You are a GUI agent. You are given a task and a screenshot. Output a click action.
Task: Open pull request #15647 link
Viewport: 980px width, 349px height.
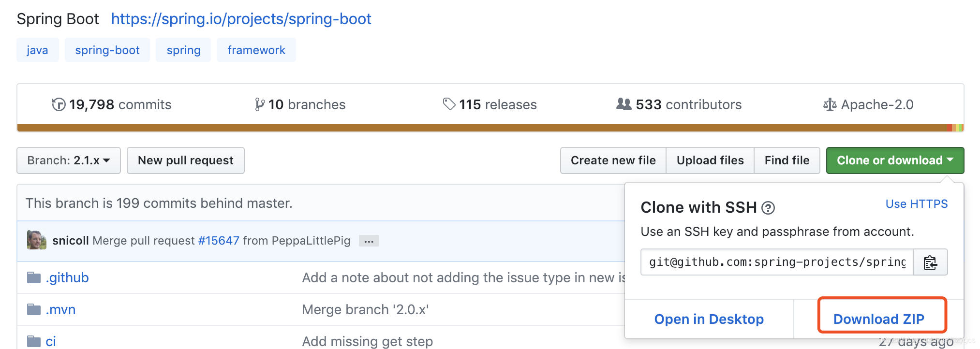point(219,241)
